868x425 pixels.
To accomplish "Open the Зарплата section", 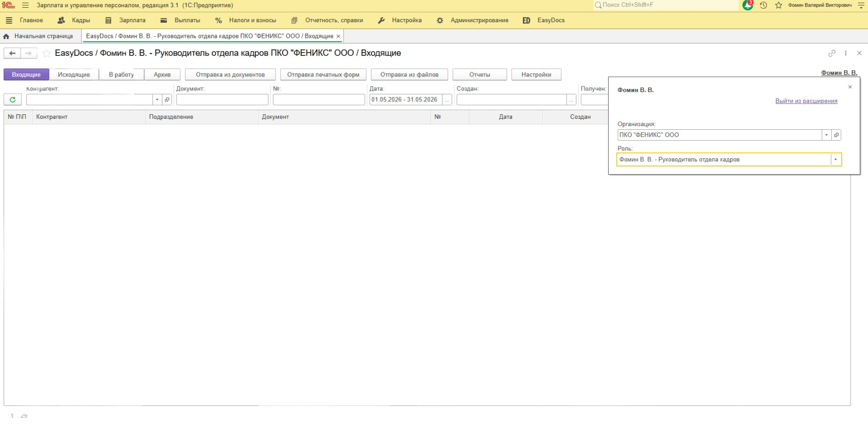I will [x=132, y=21].
